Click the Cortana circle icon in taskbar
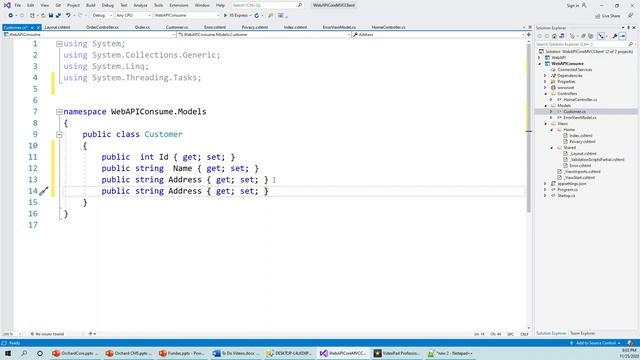This screenshot has height=360, width=640. coord(40,353)
